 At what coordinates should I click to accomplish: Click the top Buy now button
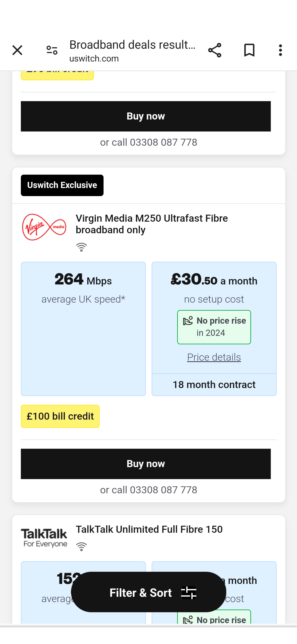(146, 116)
